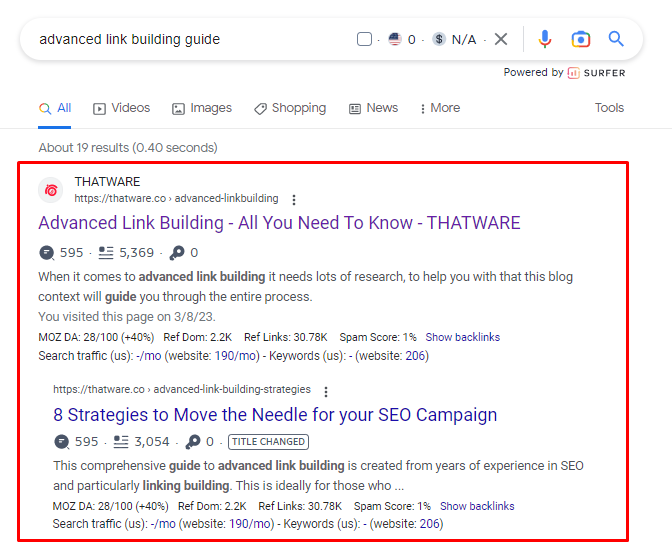Clear the search query with X

point(501,39)
